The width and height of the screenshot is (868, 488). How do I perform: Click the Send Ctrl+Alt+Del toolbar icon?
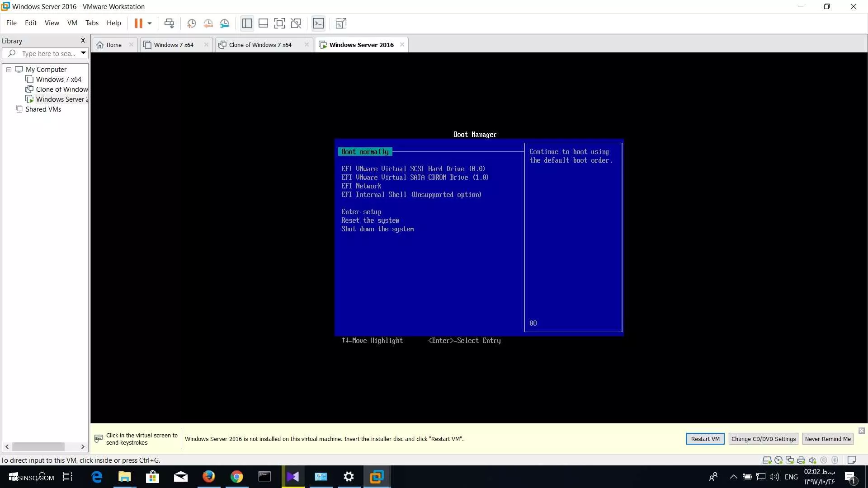tap(169, 23)
